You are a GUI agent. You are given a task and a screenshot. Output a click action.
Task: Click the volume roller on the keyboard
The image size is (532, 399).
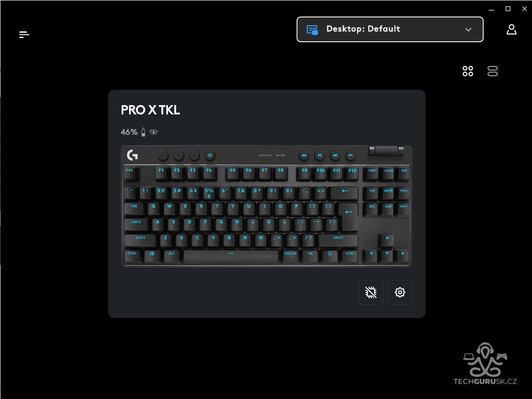tap(386, 151)
